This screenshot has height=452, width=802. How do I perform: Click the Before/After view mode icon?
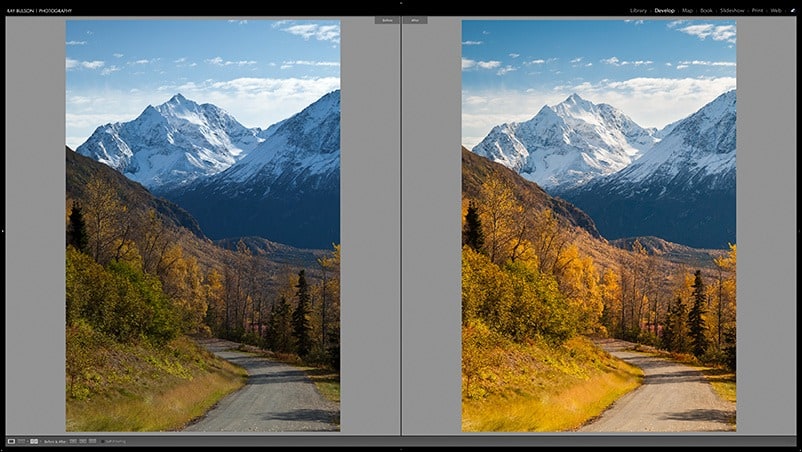pos(34,441)
